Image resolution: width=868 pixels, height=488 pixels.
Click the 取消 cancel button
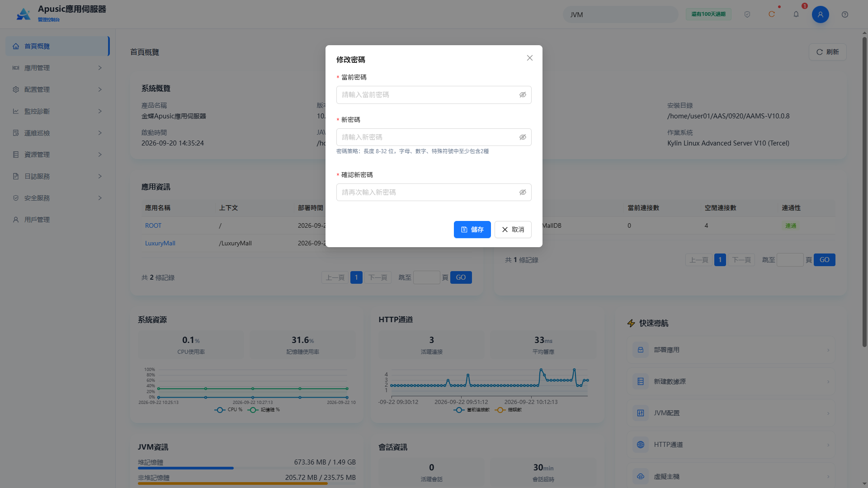point(513,230)
